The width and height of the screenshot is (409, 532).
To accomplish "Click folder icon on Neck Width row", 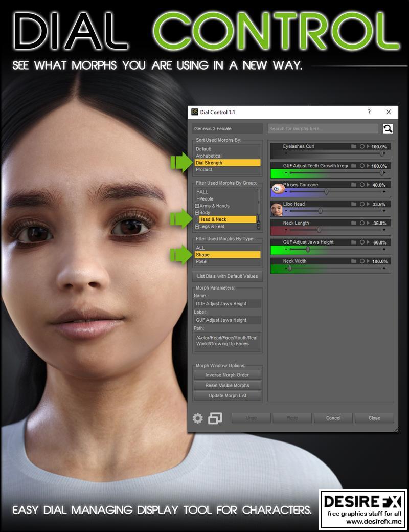I will pyautogui.click(x=354, y=261).
